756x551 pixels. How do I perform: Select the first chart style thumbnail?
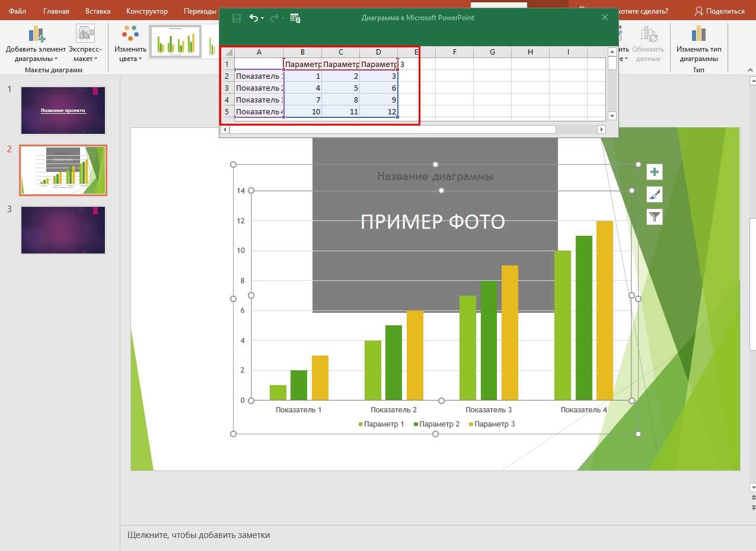tap(175, 41)
